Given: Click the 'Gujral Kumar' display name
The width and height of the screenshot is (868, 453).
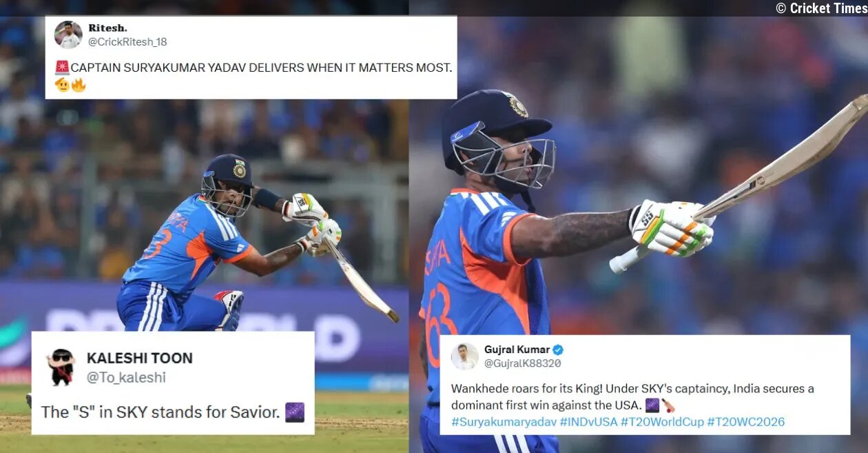Looking at the screenshot, I should (x=517, y=350).
